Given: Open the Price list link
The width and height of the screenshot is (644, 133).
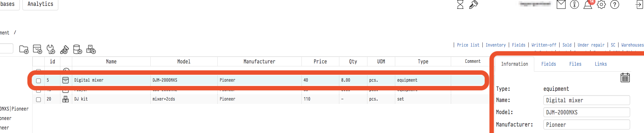Looking at the screenshot, I should pyautogui.click(x=468, y=45).
